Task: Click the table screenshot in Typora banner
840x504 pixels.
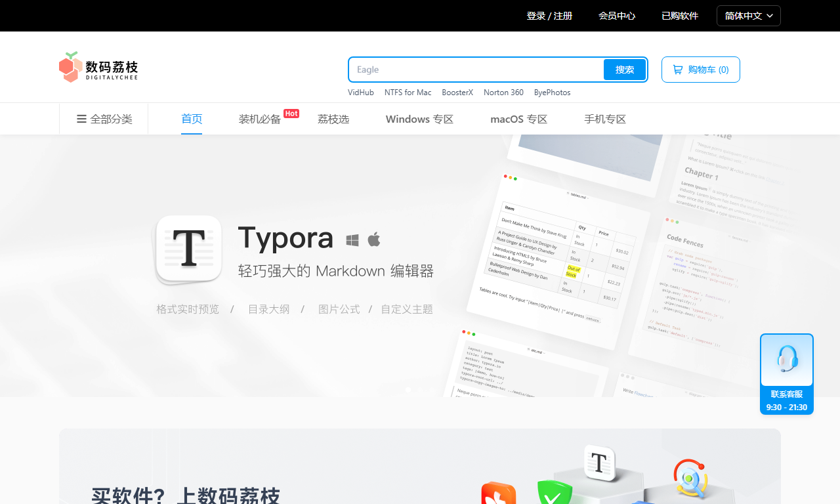Action: (x=558, y=262)
